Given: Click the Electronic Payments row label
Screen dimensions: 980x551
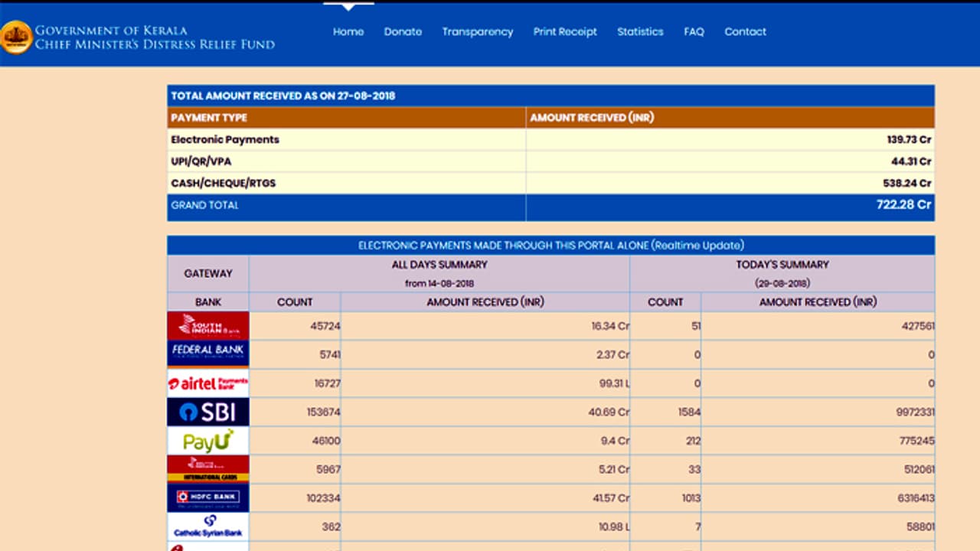Looking at the screenshot, I should coord(225,139).
